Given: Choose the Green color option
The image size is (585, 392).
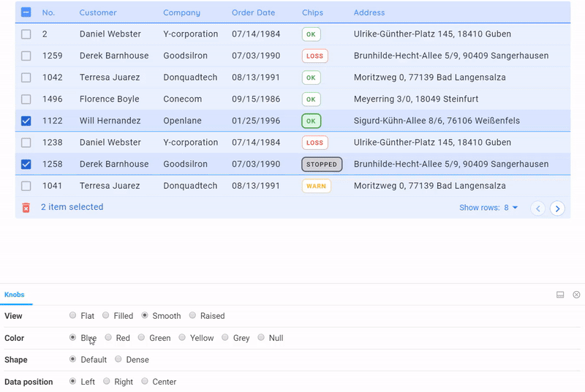Looking at the screenshot, I should 141,338.
